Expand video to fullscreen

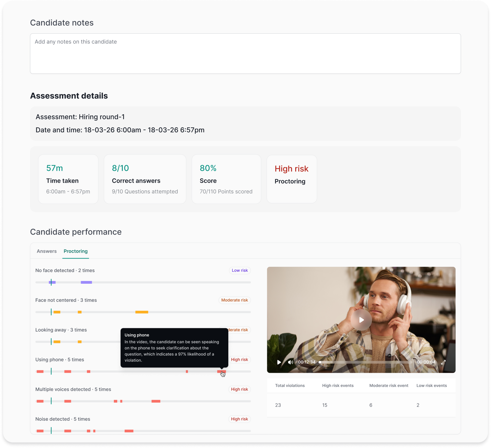(443, 362)
